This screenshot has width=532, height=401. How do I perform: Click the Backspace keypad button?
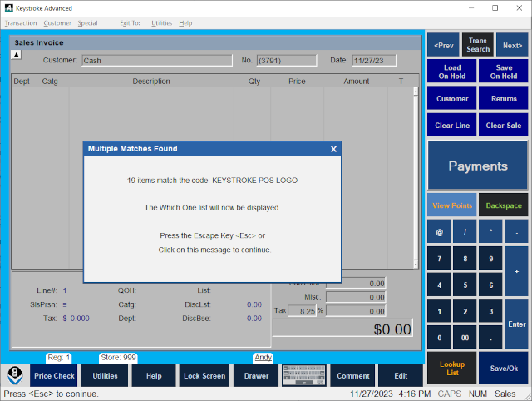pyautogui.click(x=504, y=205)
